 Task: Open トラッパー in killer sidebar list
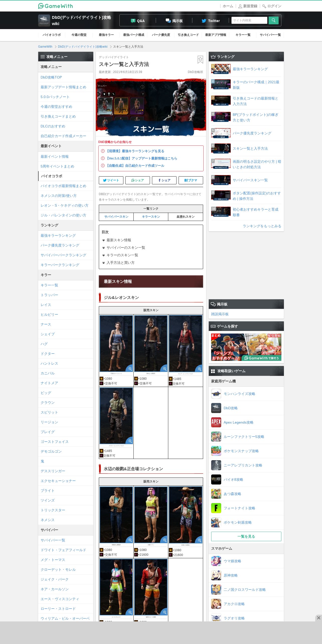[66, 295]
